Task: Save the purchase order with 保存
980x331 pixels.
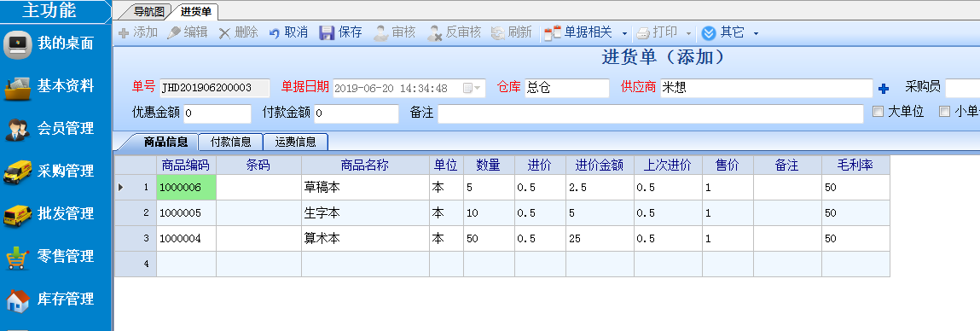Action: click(x=340, y=32)
